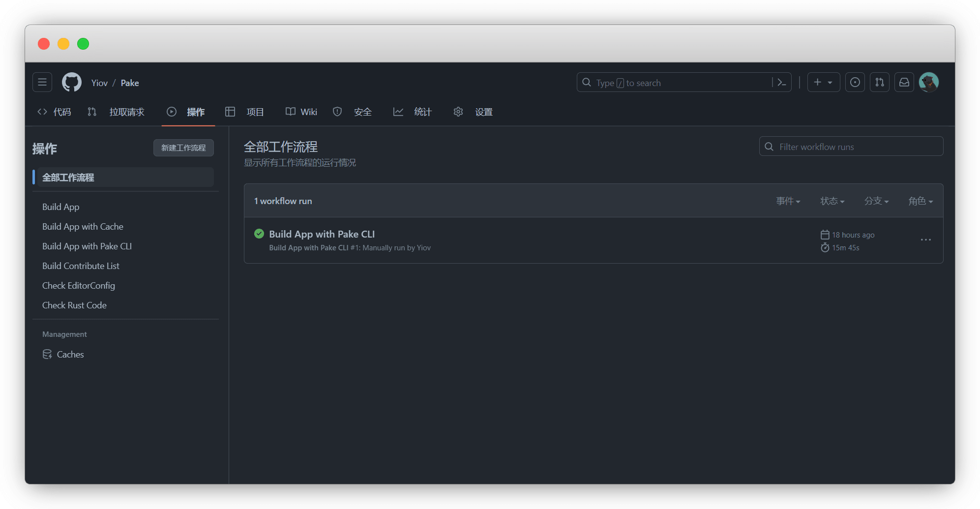
Task: Click the user profile avatar
Action: tap(929, 83)
